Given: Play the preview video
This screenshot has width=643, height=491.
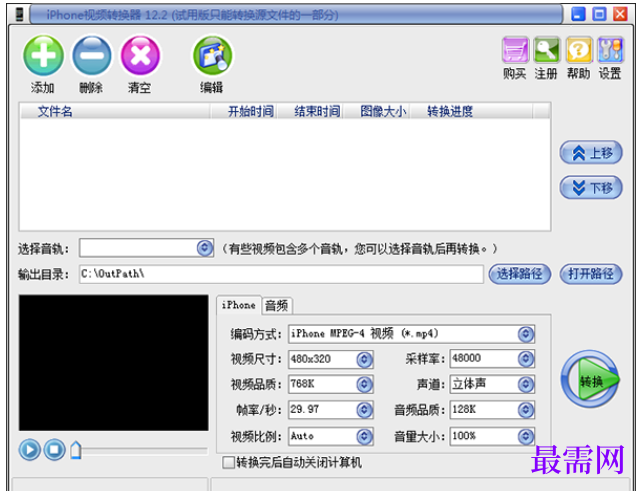Looking at the screenshot, I should [30, 449].
